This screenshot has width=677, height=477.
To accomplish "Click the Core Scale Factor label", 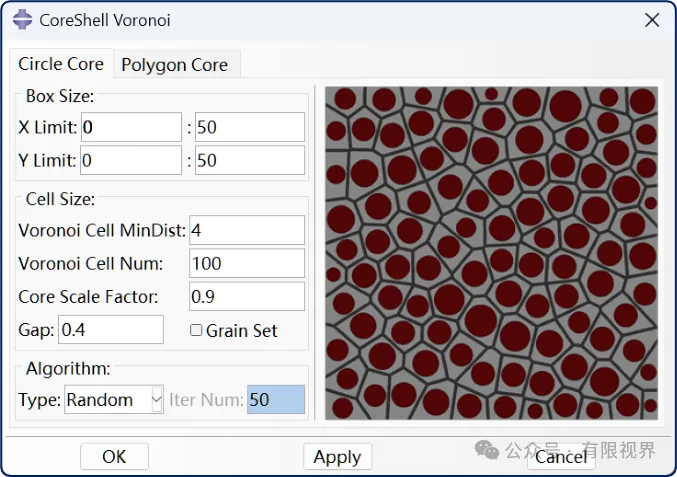I will coord(88,297).
